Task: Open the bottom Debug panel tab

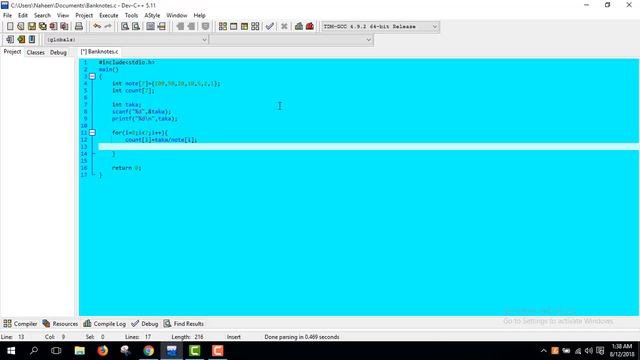Action: click(x=144, y=324)
